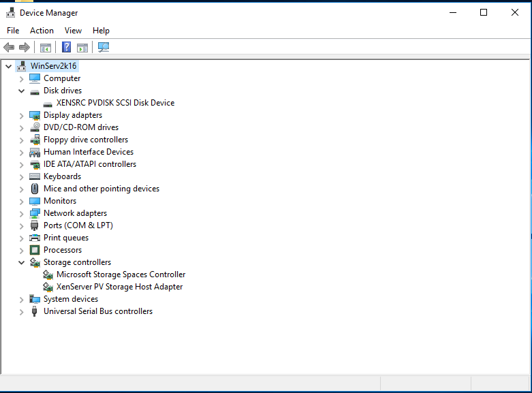Viewport: 532px width, 393px height.
Task: Click the Monitors category icon
Action: [x=35, y=201]
